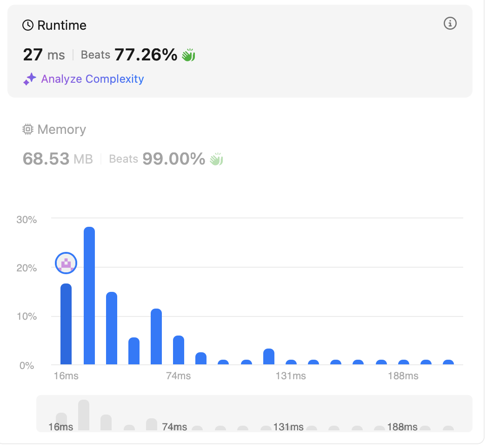Click the clock icon beside Runtime
Viewport: 493px width, 448px height.
click(28, 25)
